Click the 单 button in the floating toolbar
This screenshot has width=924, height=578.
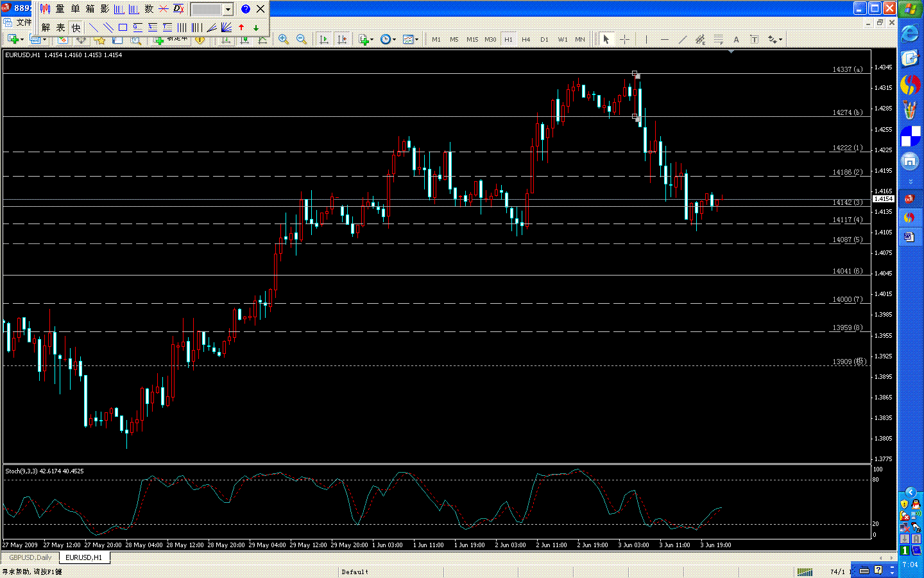tap(75, 9)
